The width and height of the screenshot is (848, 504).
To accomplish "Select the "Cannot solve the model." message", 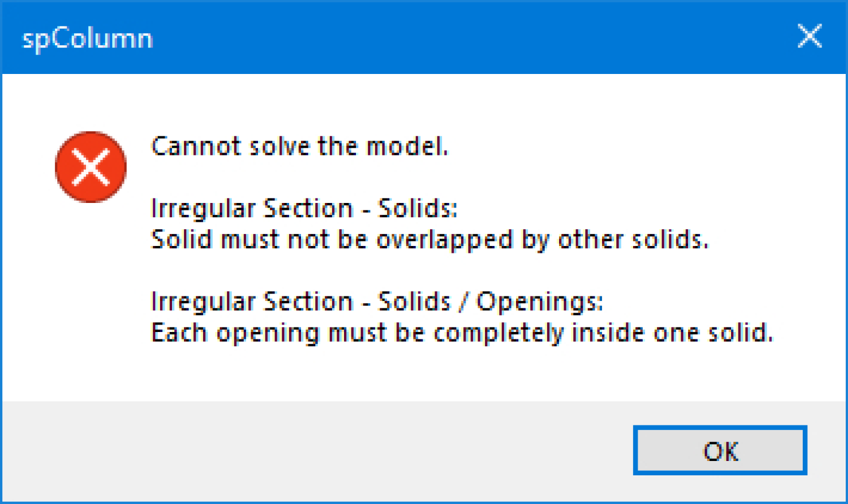I will [x=299, y=147].
